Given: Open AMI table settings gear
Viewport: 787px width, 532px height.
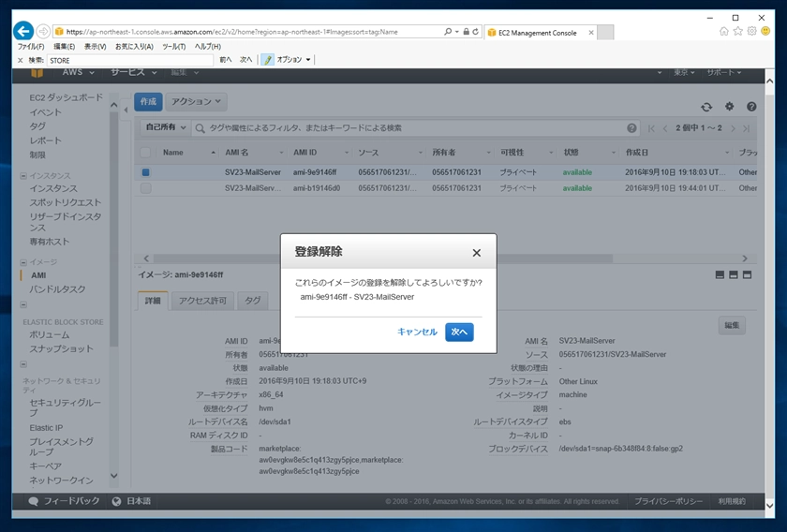Looking at the screenshot, I should (729, 106).
